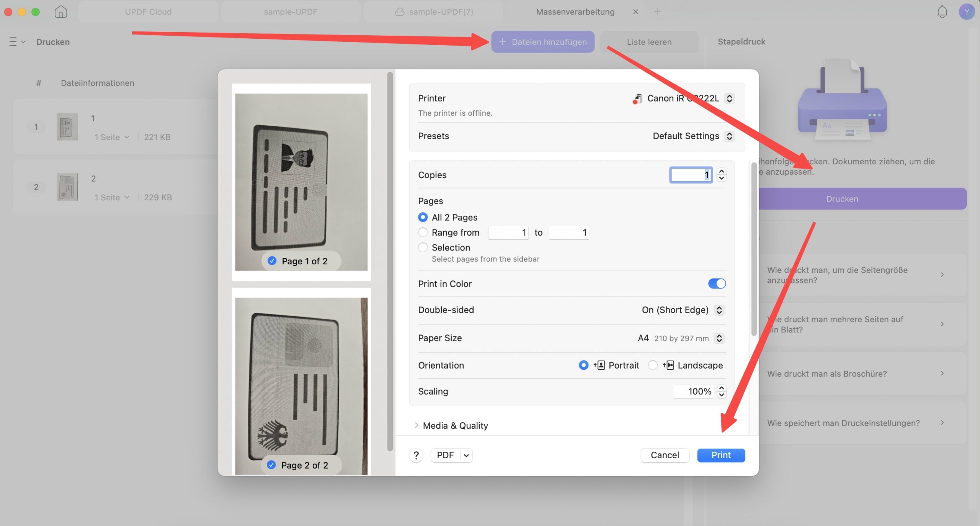Screen dimensions: 980x526
Task: Click the Print button
Action: pyautogui.click(x=721, y=455)
